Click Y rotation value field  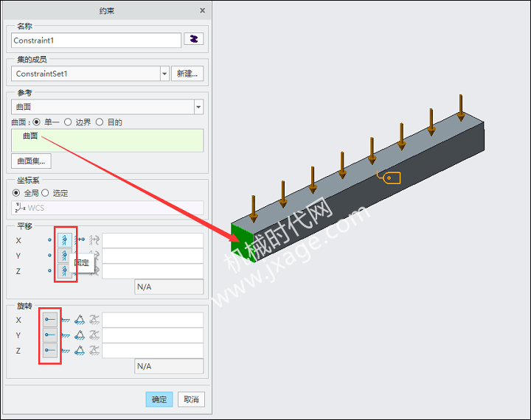[153, 335]
